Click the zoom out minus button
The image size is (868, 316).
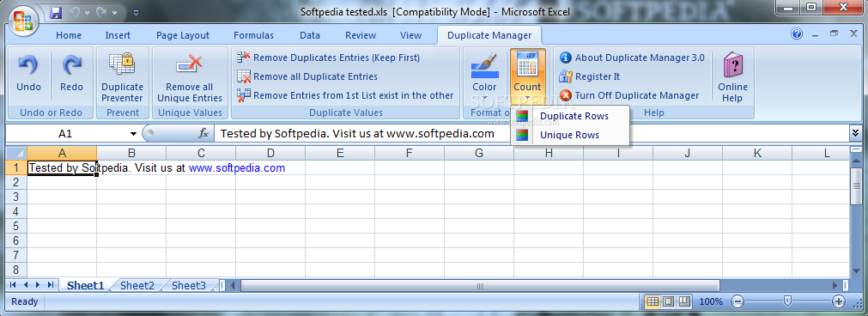tap(737, 301)
